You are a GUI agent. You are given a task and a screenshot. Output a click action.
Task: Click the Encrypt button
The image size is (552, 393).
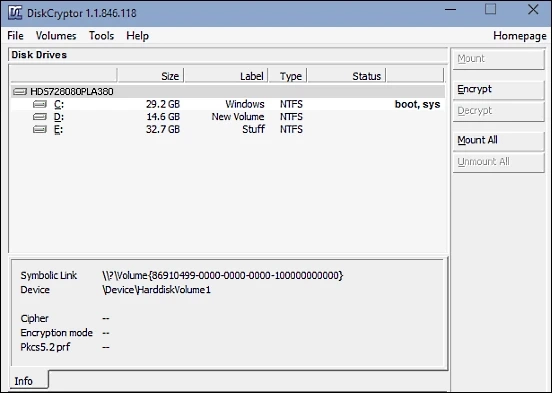(498, 89)
